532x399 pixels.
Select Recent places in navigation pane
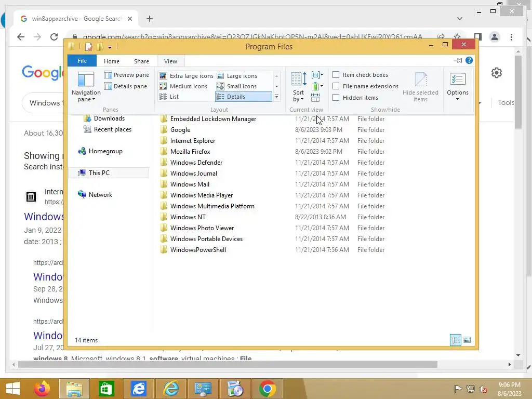108,129
